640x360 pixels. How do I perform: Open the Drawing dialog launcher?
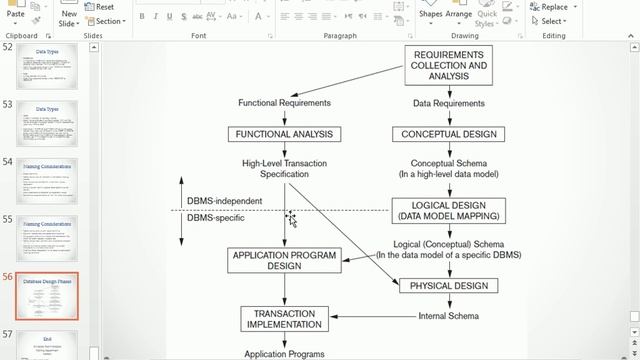point(520,36)
